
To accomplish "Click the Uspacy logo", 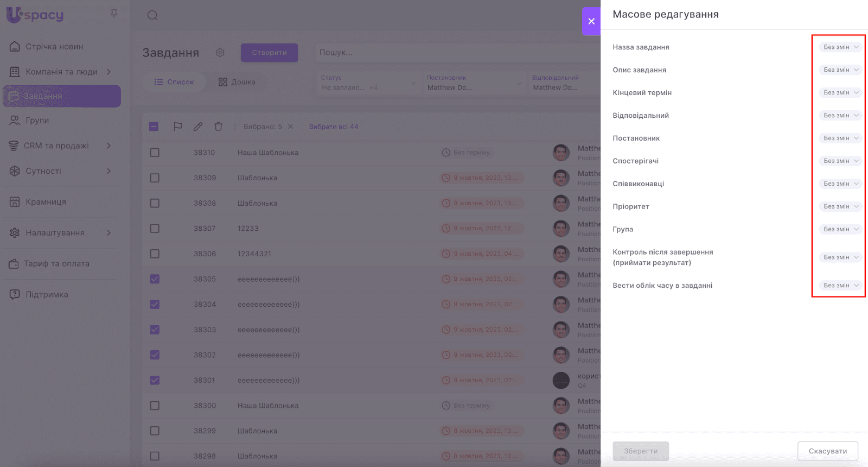I will coord(35,15).
